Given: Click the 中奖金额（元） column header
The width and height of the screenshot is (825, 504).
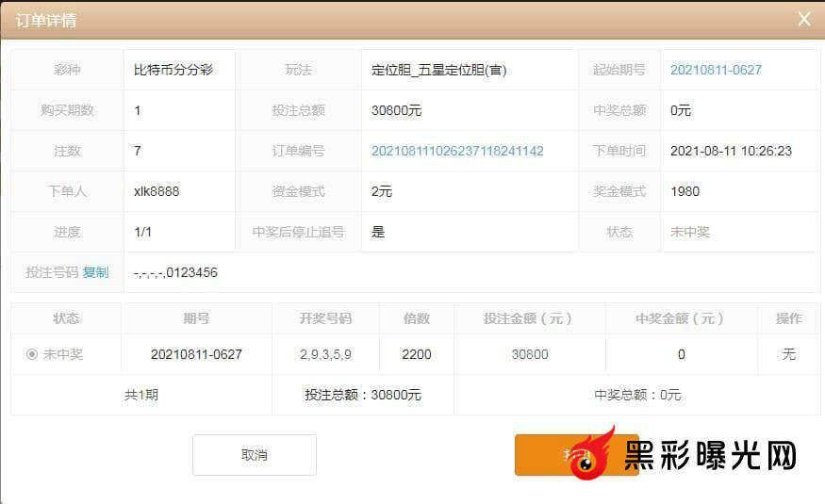Looking at the screenshot, I should pyautogui.click(x=681, y=318).
